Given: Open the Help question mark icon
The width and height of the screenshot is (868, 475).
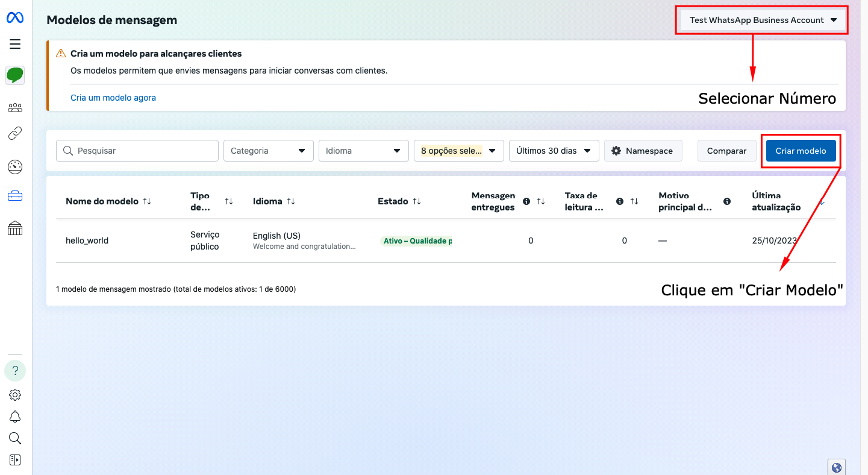Looking at the screenshot, I should (x=14, y=370).
